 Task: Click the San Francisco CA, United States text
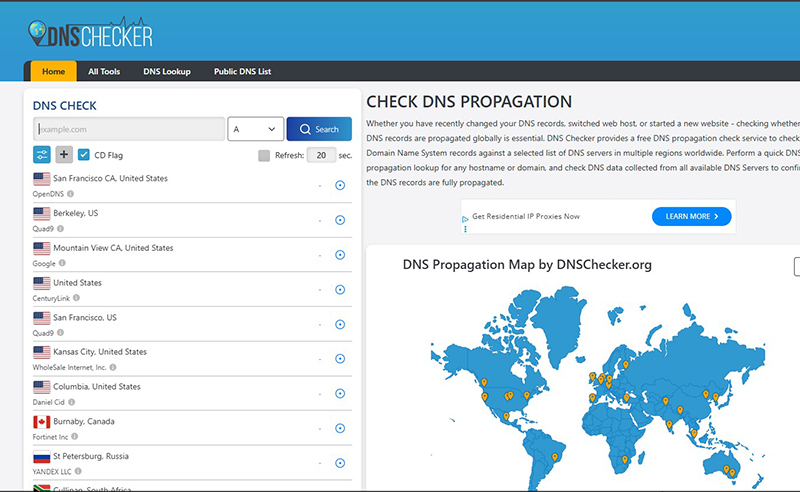111,178
